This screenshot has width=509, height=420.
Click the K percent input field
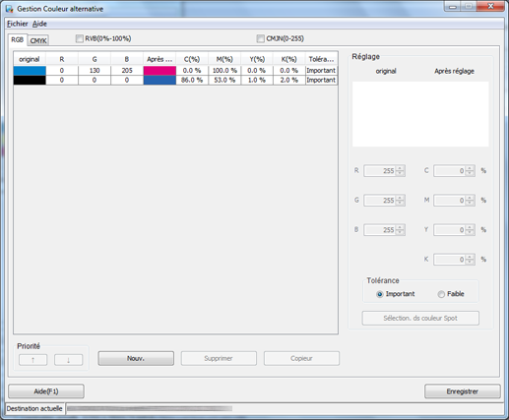(x=450, y=260)
